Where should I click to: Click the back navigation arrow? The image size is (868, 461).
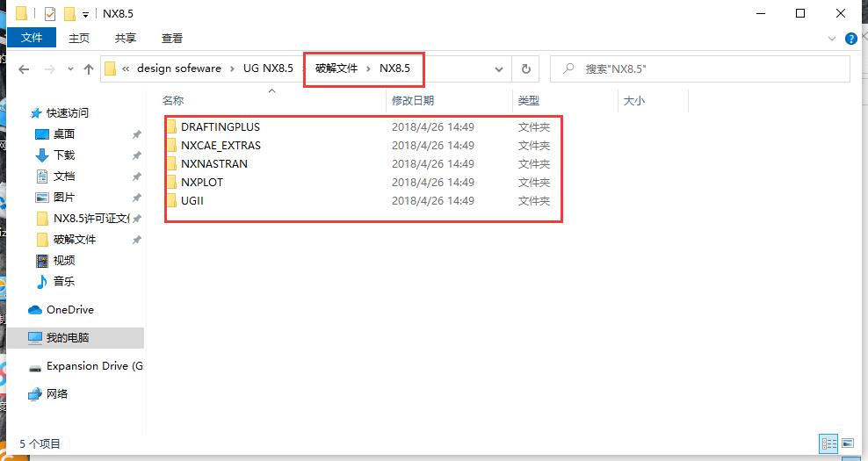(24, 69)
